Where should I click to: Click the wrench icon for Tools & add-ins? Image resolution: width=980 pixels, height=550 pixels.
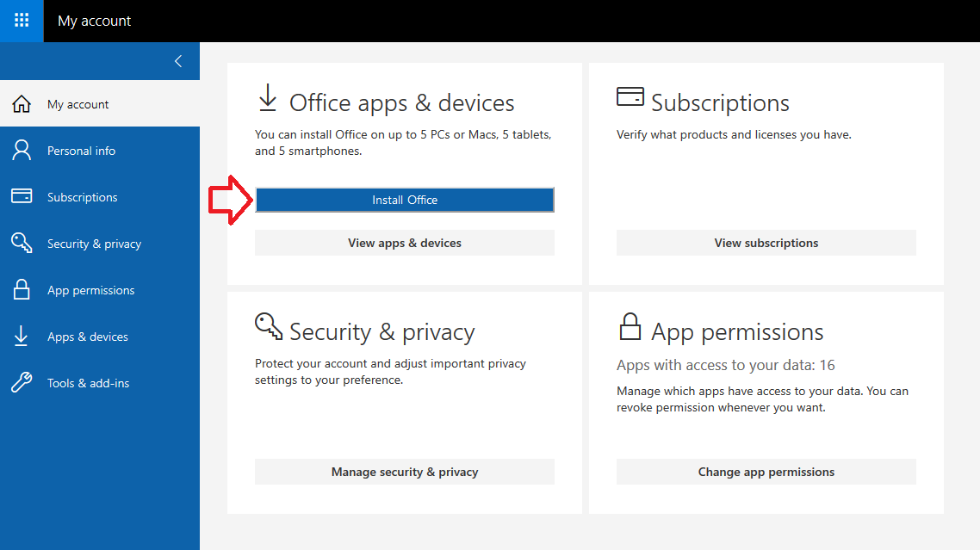click(x=22, y=382)
